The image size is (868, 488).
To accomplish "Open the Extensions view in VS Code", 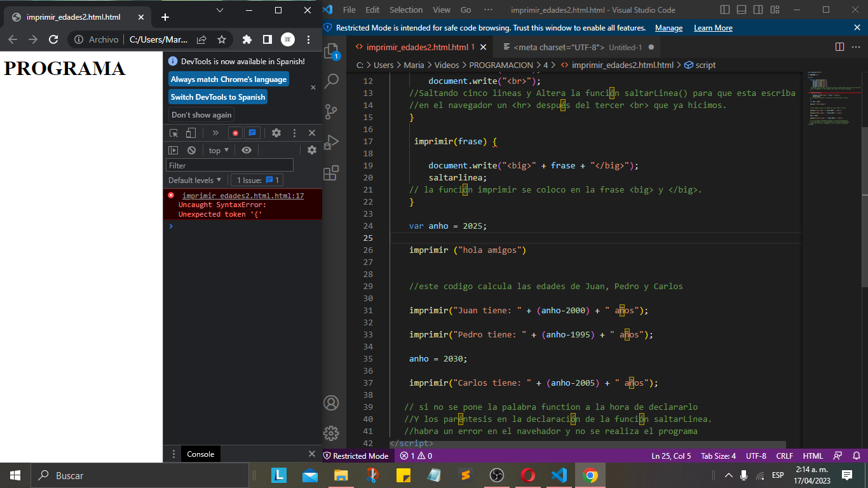I will pyautogui.click(x=331, y=173).
